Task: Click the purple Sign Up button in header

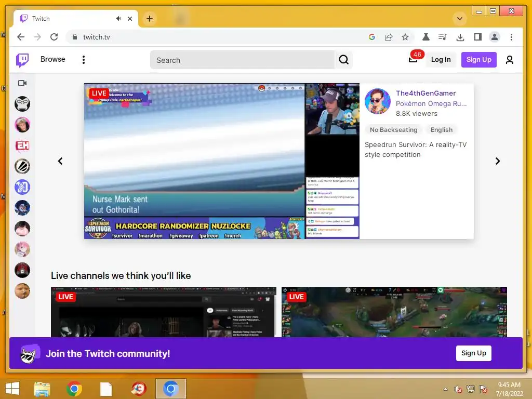Action: [x=478, y=60]
